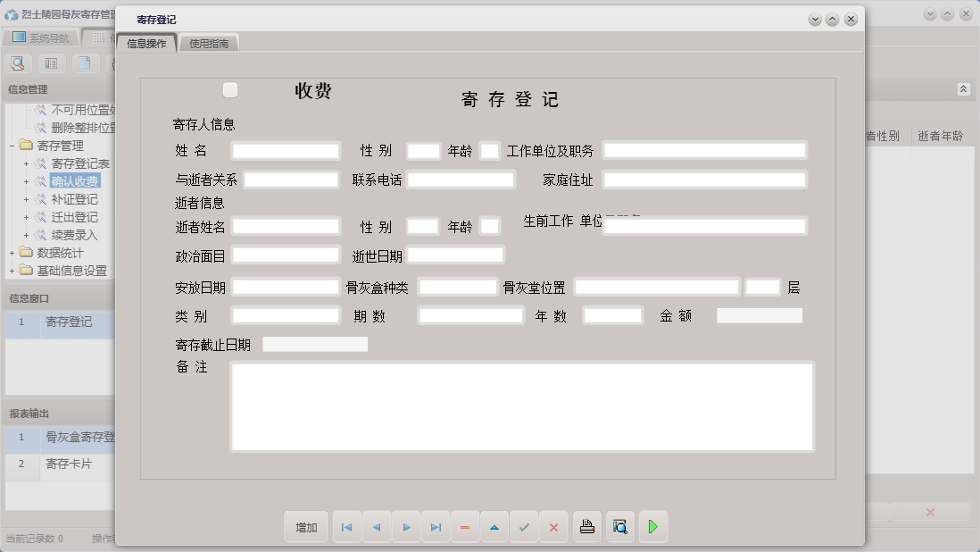Open the print preview icon
The width and height of the screenshot is (980, 552).
[619, 527]
